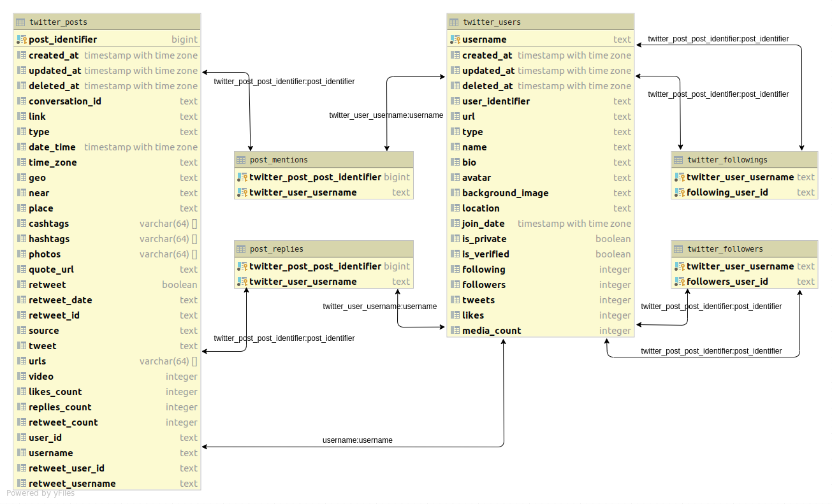
Task: Click the bigint type of post_identifier
Action: 185,40
